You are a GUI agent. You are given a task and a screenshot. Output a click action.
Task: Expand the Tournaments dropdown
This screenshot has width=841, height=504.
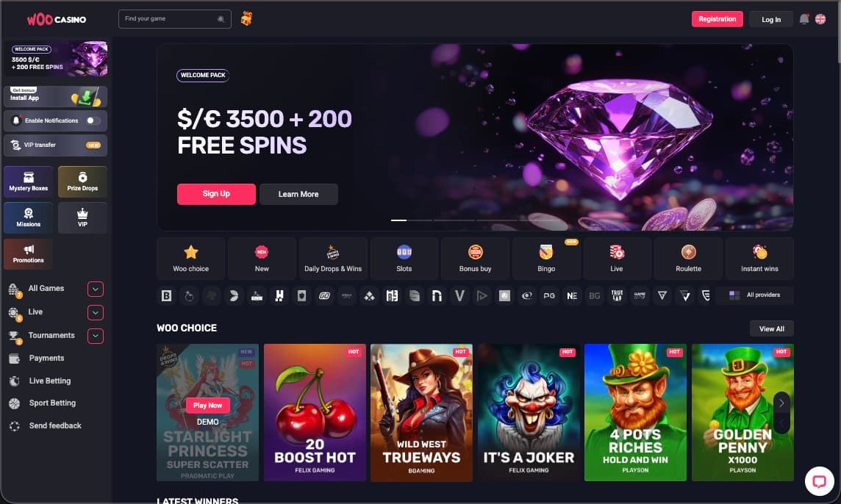click(x=95, y=336)
